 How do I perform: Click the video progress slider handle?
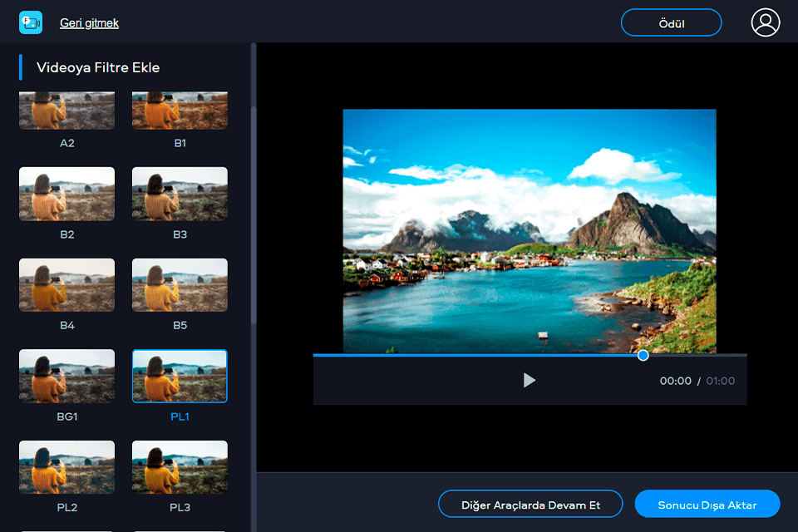(x=643, y=355)
